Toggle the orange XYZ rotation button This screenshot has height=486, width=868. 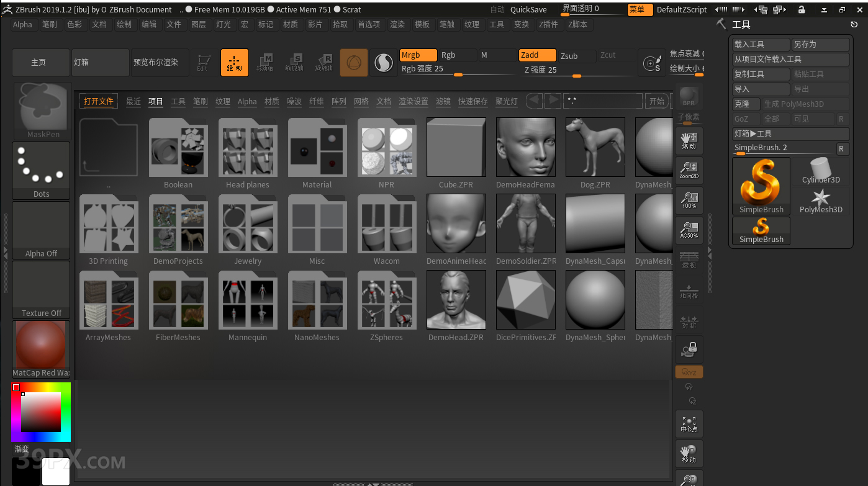click(689, 372)
